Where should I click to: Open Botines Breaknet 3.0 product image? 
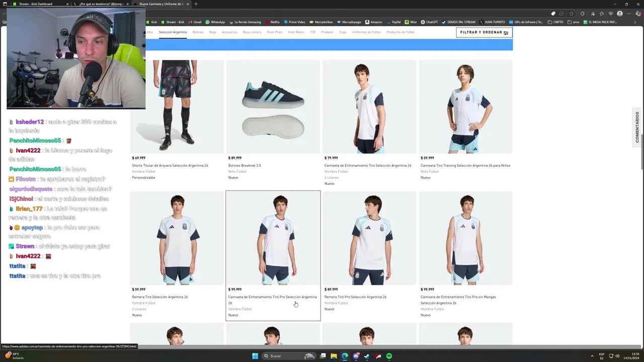pos(273,107)
